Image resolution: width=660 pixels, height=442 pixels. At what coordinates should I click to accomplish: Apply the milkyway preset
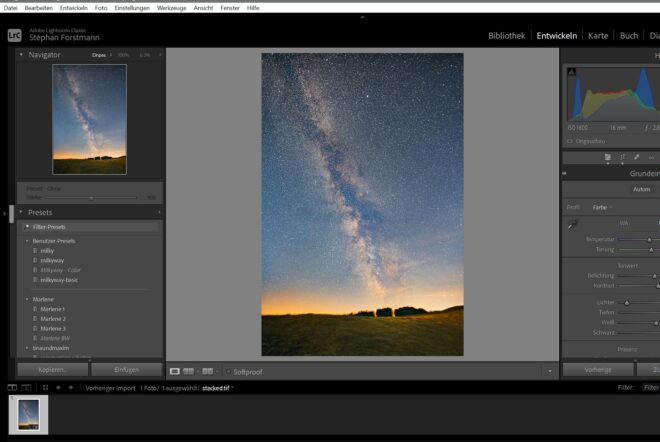52,261
